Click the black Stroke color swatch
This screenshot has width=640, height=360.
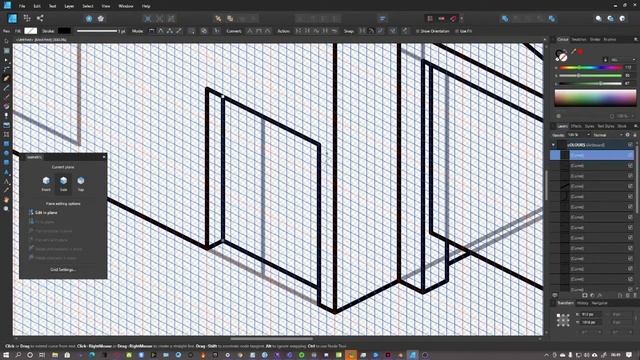(64, 31)
